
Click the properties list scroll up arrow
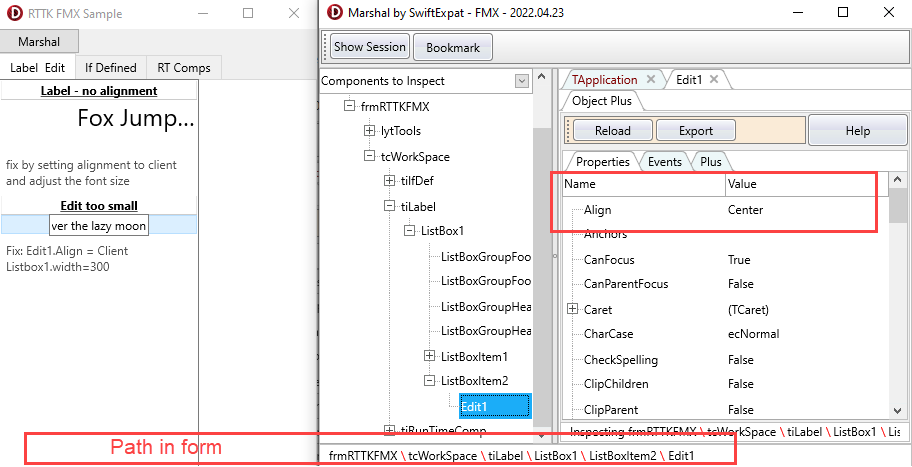[897, 180]
